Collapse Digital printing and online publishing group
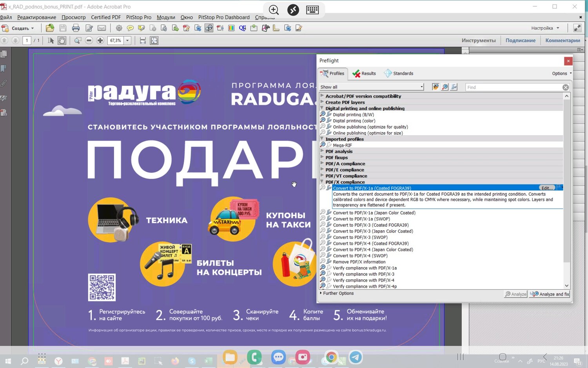The width and height of the screenshot is (588, 368). 322,108
